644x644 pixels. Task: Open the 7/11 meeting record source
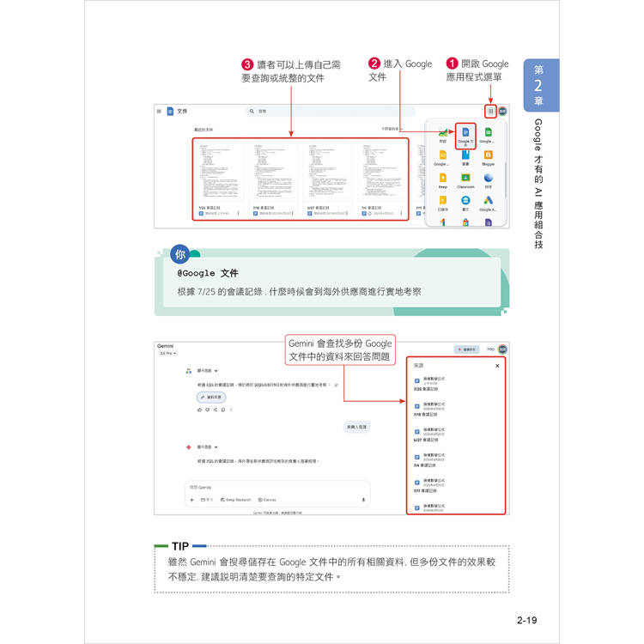click(x=429, y=485)
